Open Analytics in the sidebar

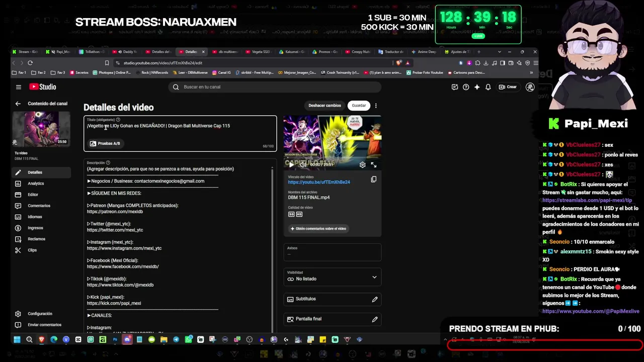point(42,184)
